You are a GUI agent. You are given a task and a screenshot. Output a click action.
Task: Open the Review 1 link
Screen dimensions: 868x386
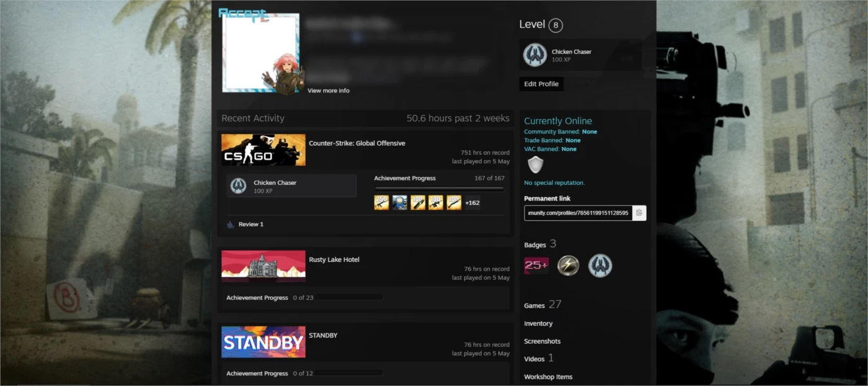251,224
